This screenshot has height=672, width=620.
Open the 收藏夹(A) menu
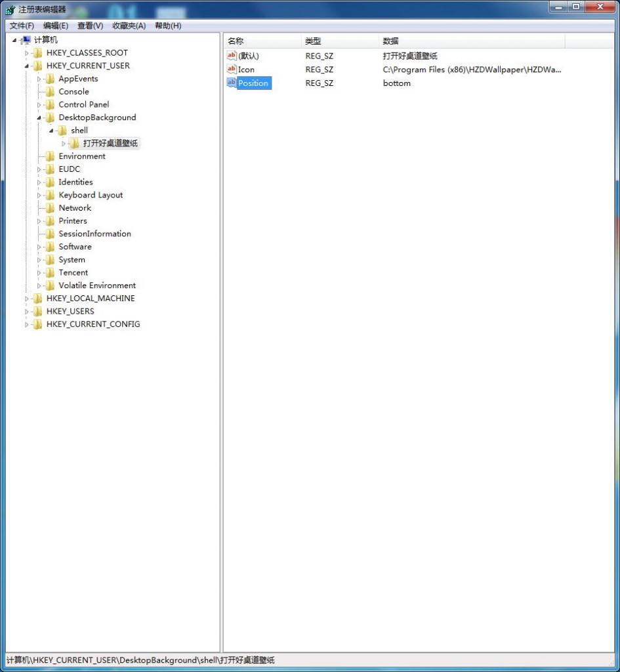[x=129, y=26]
